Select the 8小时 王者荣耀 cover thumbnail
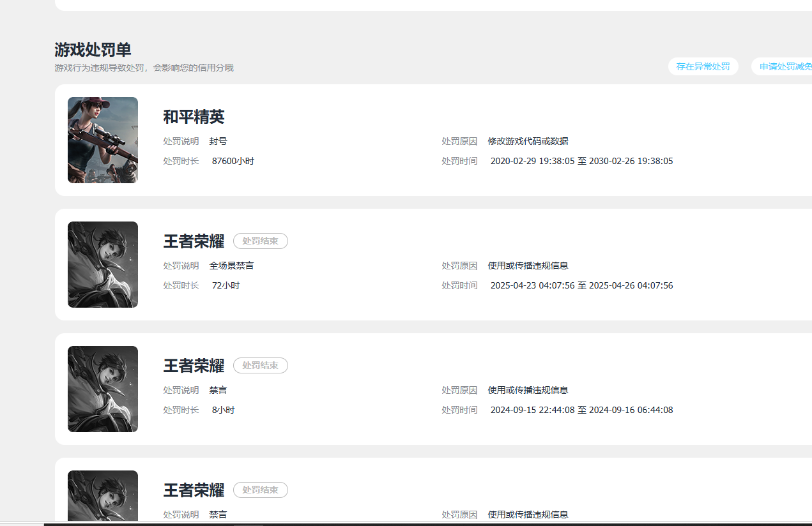This screenshot has width=812, height=526. [x=103, y=389]
